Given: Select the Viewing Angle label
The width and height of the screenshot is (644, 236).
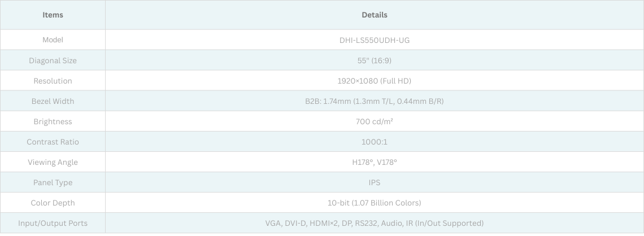Looking at the screenshot, I should [x=53, y=162].
